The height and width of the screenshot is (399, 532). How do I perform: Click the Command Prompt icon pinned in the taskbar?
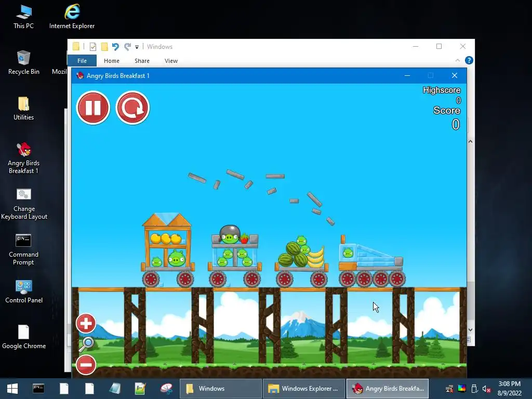(x=38, y=389)
